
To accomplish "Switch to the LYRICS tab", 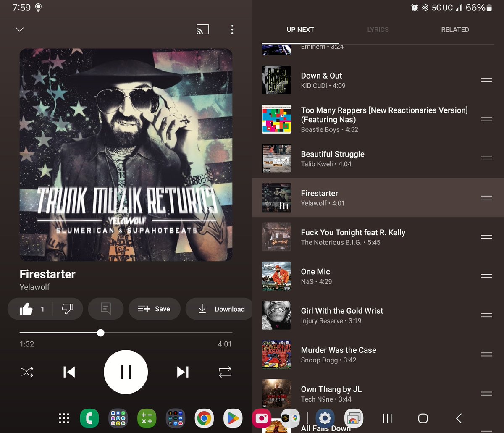I will pos(378,30).
